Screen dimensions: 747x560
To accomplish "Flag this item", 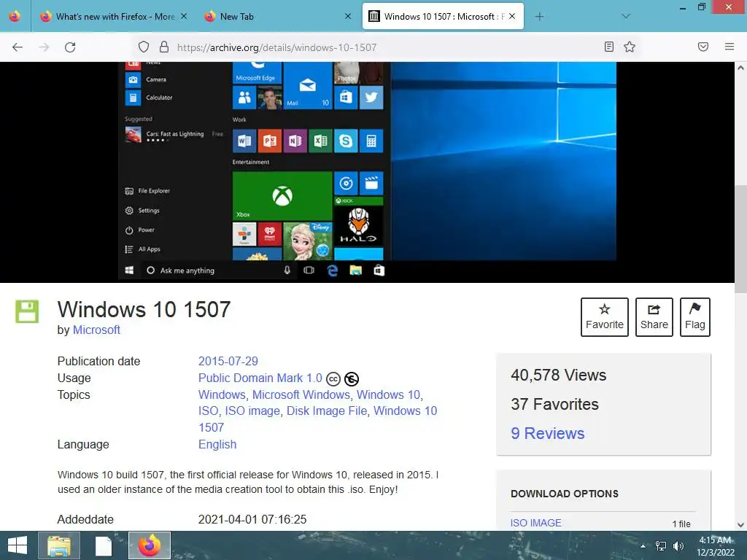I will coord(695,317).
